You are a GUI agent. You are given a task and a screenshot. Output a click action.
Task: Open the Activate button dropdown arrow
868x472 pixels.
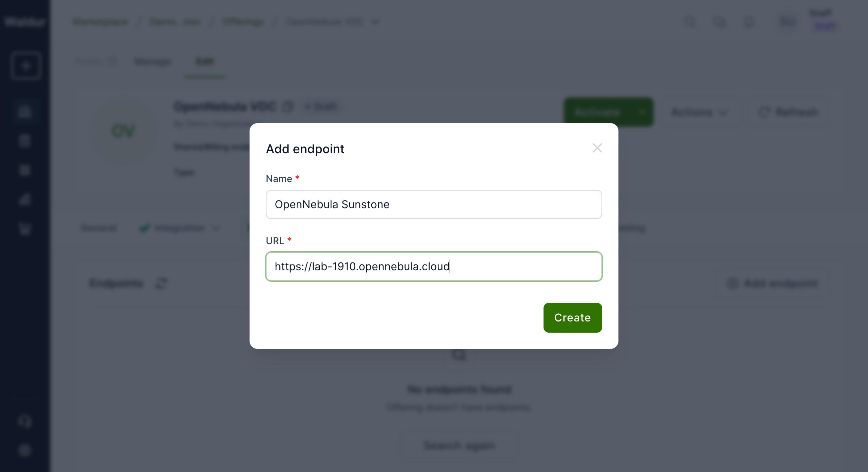(642, 112)
